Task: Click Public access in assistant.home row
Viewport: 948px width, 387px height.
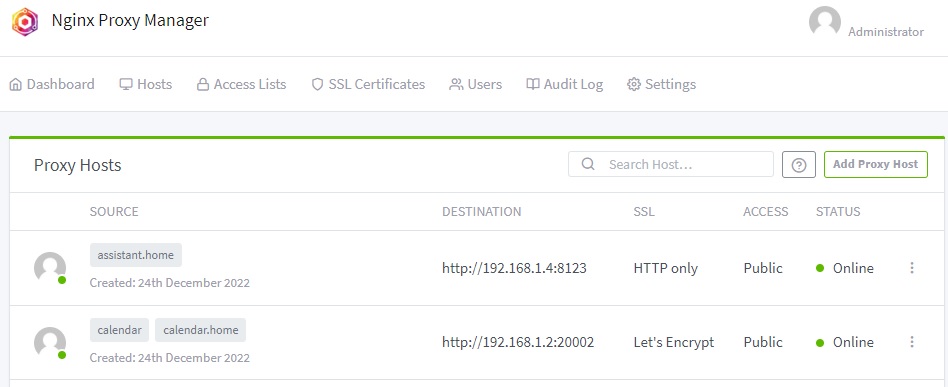Action: coord(763,268)
